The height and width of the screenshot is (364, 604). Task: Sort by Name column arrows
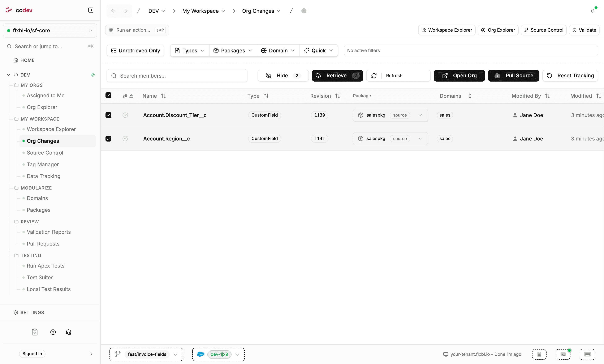click(164, 96)
